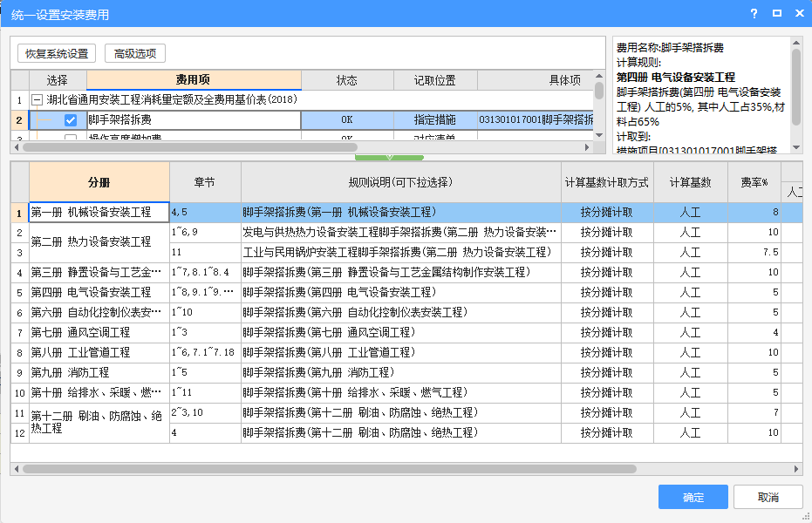The width and height of the screenshot is (812, 523).
Task: Click row number 10 header in lower table
Action: click(x=20, y=392)
